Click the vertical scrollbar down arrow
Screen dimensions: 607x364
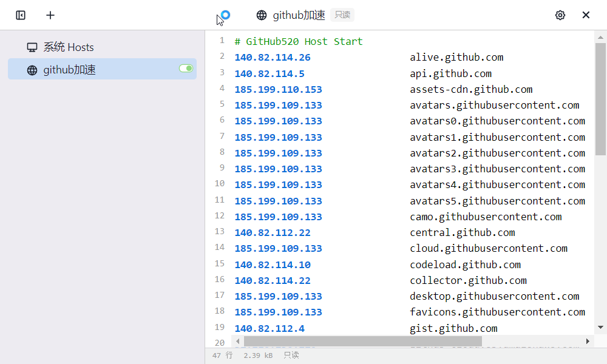click(x=600, y=327)
